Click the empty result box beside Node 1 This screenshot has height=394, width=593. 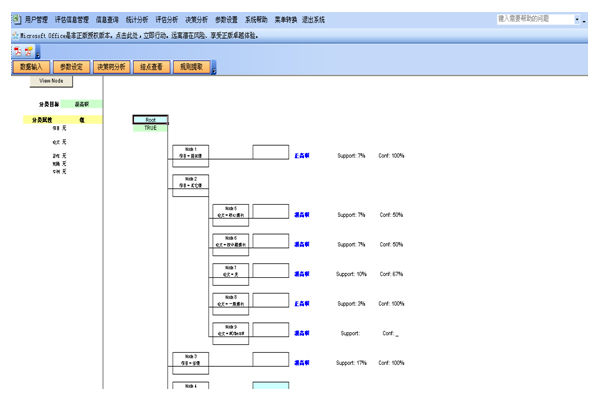click(x=271, y=152)
